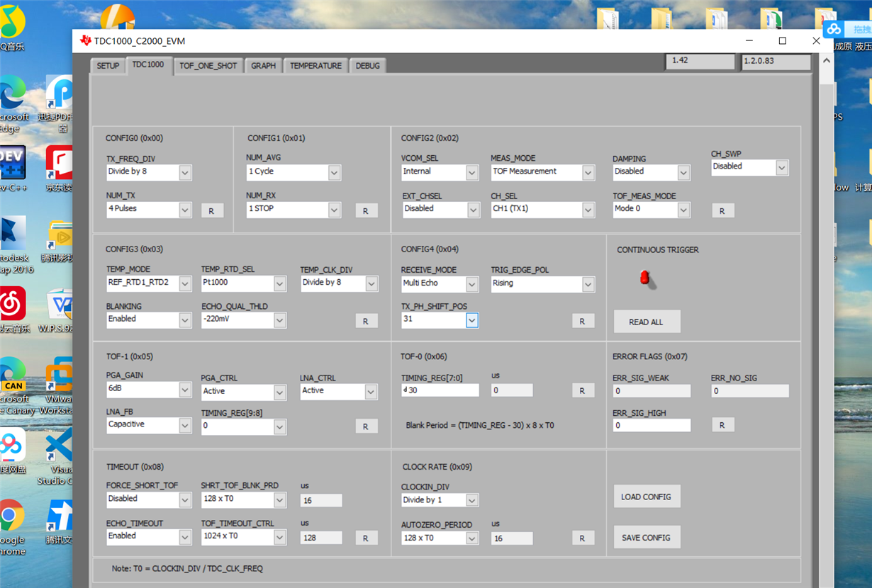Click CONFIG0 register R read button
The width and height of the screenshot is (872, 588).
click(x=212, y=210)
